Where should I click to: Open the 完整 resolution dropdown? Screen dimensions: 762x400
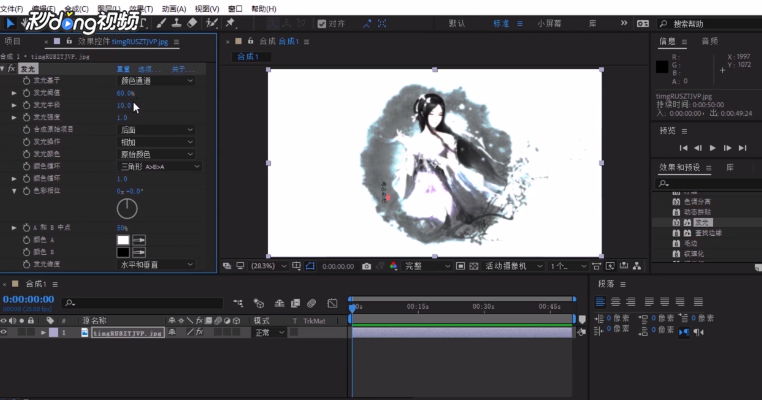[x=428, y=266]
